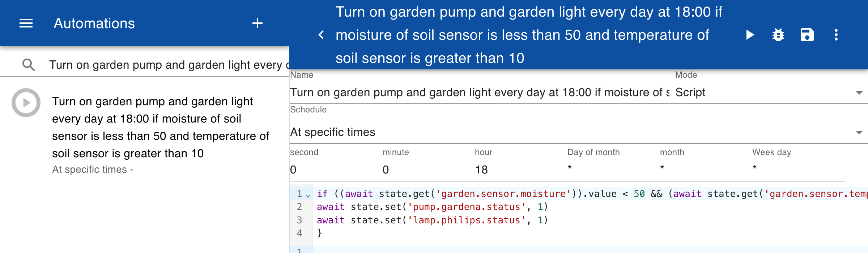Click the Week day field
The image size is (868, 253).
(x=798, y=168)
